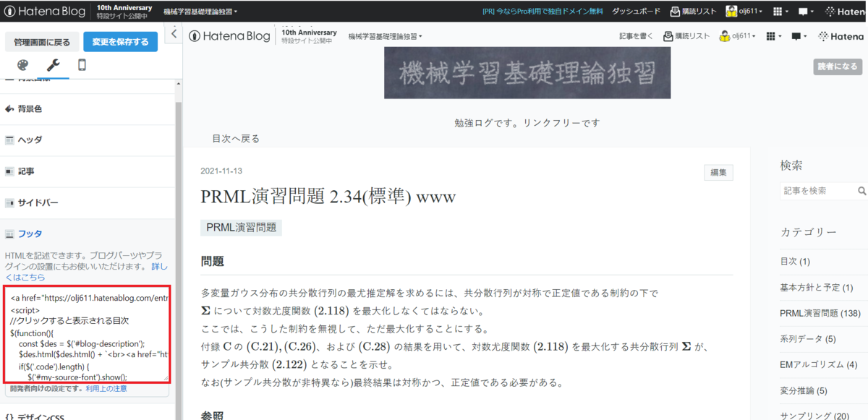Click the 10th Anniversary banner in black bar

124,12
